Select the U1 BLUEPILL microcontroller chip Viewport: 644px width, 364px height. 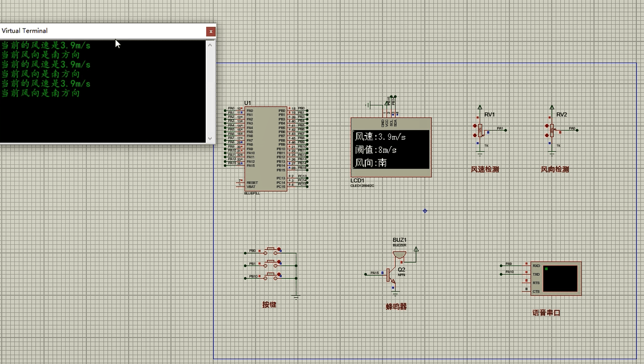click(266, 148)
